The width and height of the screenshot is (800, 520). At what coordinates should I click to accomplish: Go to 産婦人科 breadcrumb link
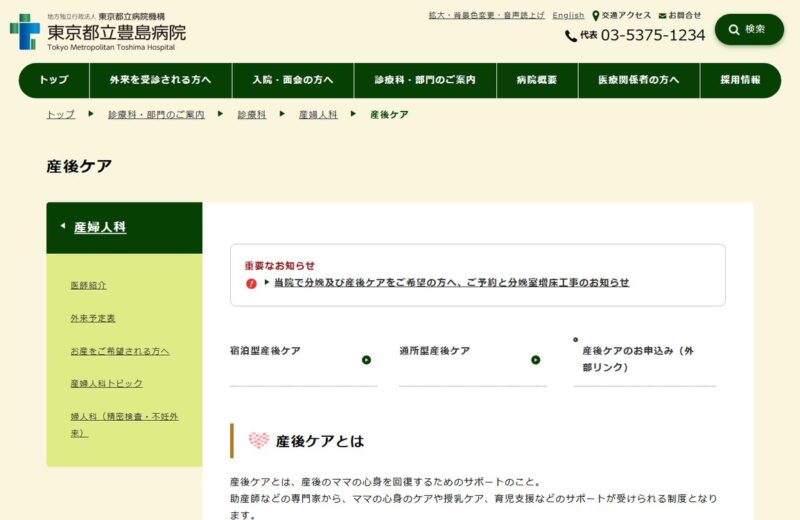coord(318,114)
